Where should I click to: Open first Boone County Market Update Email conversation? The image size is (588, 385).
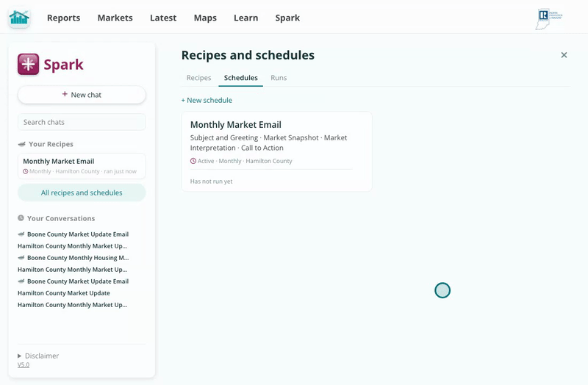tap(73, 234)
